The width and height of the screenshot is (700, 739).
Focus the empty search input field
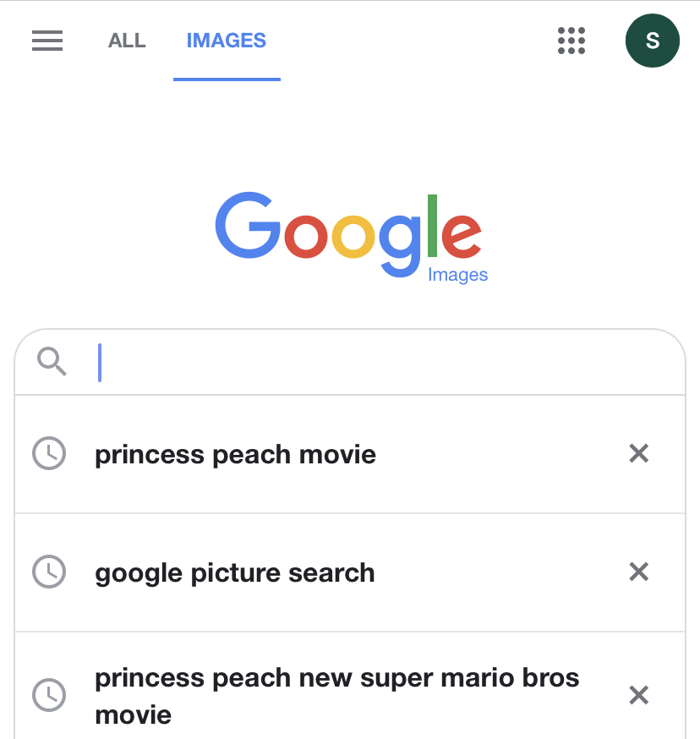tap(380, 362)
